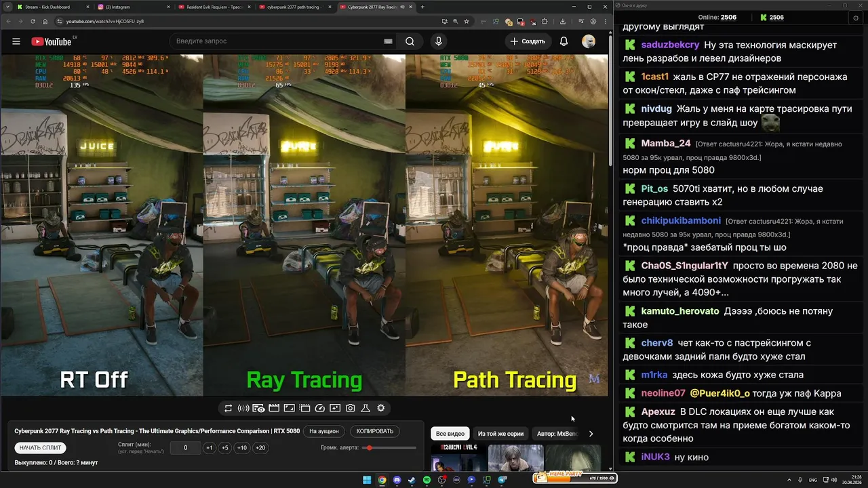Bookmark this page with the star
Viewport: 868px width, 488px height.
[x=467, y=21]
